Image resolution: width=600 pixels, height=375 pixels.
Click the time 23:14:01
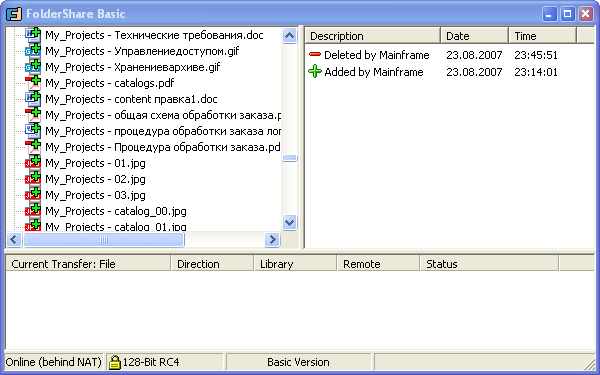point(536,72)
